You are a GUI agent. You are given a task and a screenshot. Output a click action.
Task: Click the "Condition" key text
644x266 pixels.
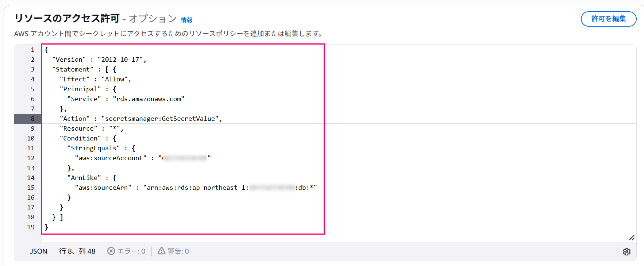point(80,138)
